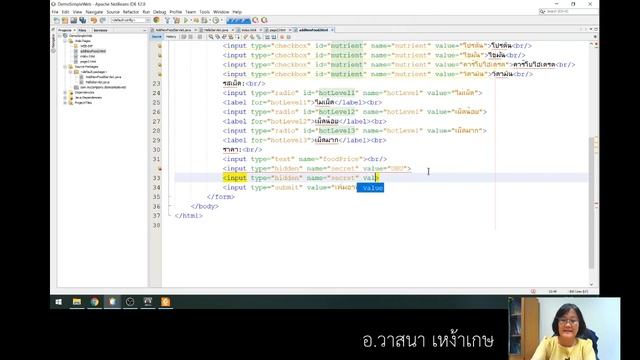This screenshot has height=360, width=640.
Task: Collapse the Web Pages folder node
Action: [65, 41]
